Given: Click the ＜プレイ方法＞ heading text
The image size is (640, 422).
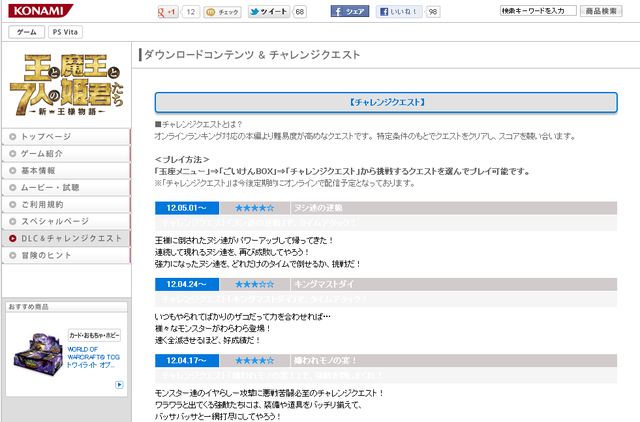Looking at the screenshot, I should point(182,160).
